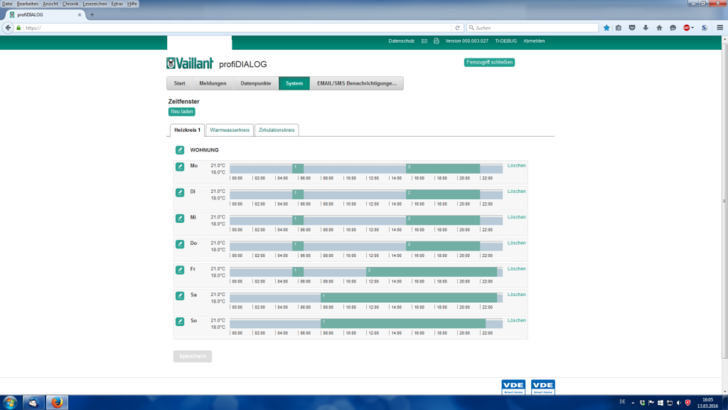This screenshot has width=728, height=410.
Task: Click Löschen link for Monday row
Action: (x=516, y=165)
